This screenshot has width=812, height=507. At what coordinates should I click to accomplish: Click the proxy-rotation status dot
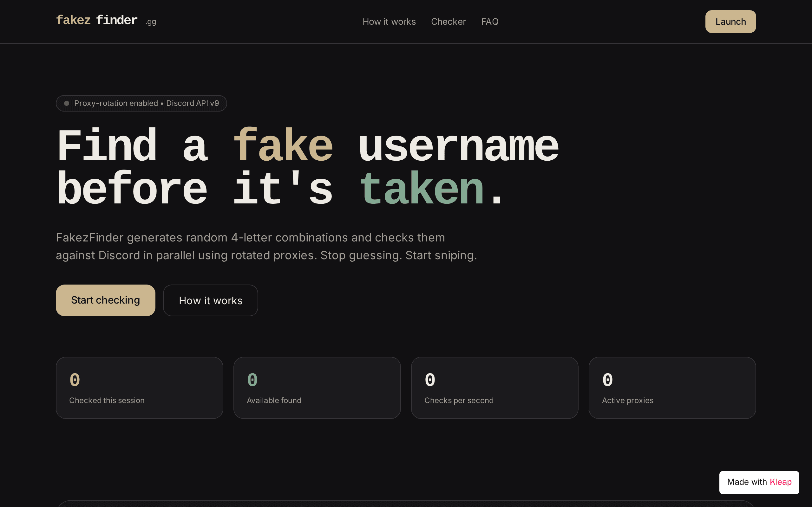[66, 103]
